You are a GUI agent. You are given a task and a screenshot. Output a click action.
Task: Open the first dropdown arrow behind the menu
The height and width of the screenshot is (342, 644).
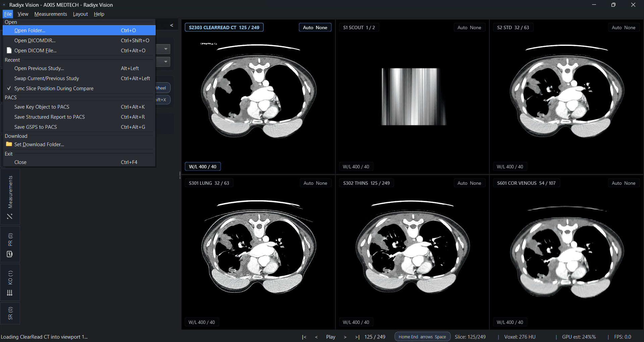165,49
